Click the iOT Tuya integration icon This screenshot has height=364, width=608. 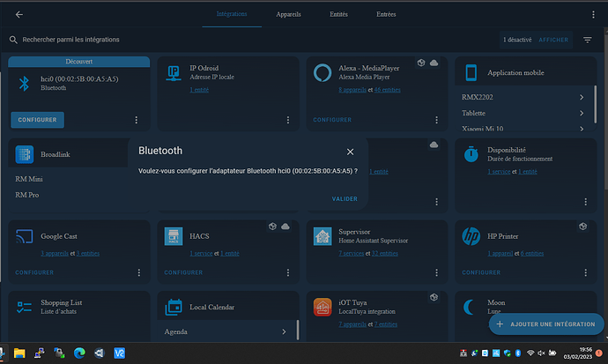pyautogui.click(x=323, y=307)
